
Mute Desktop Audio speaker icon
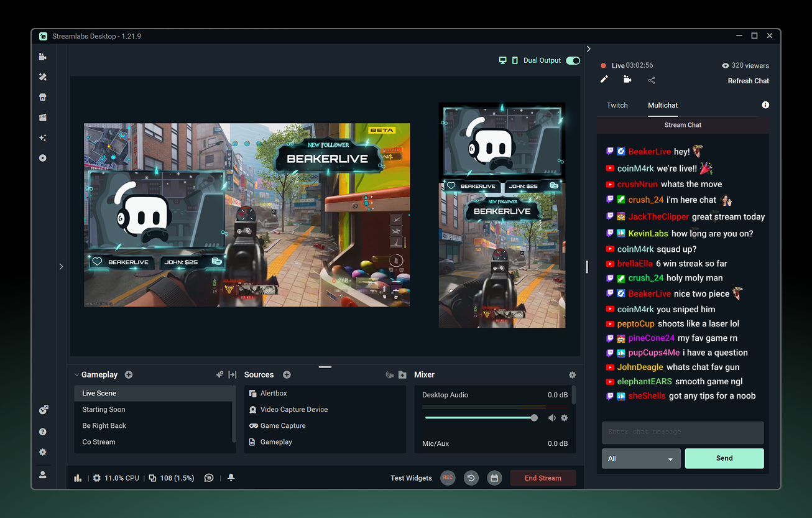point(551,418)
